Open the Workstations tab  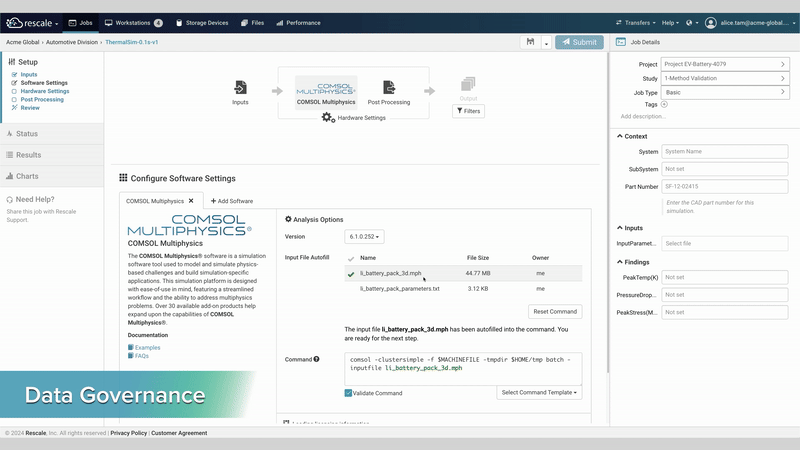[133, 23]
